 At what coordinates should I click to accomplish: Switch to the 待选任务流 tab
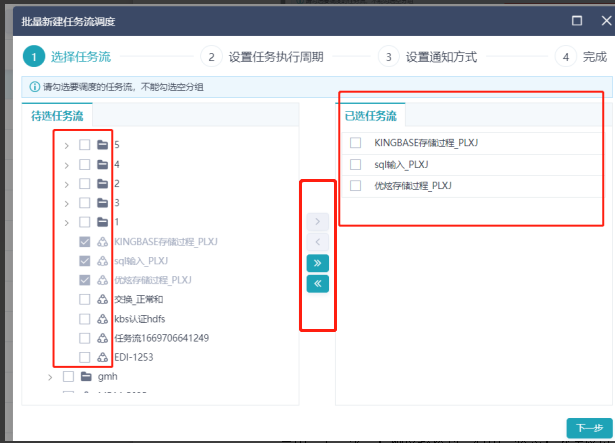point(58,115)
